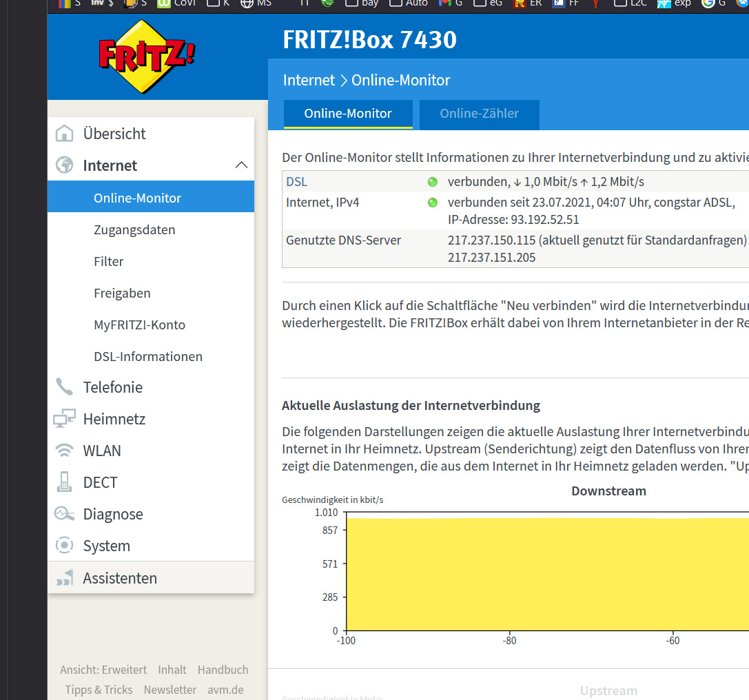Click the System gear icon
This screenshot has height=700, width=749.
(x=64, y=546)
